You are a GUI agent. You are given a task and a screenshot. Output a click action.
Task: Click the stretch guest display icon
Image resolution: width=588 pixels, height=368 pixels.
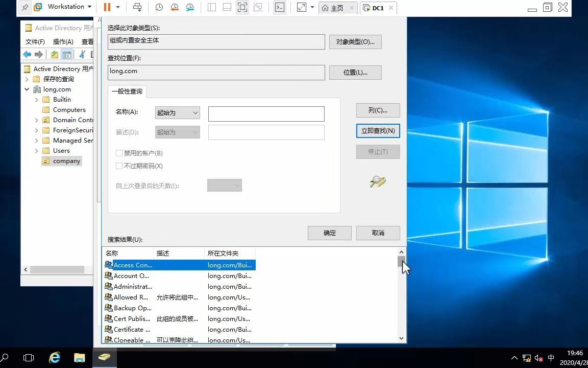[302, 7]
